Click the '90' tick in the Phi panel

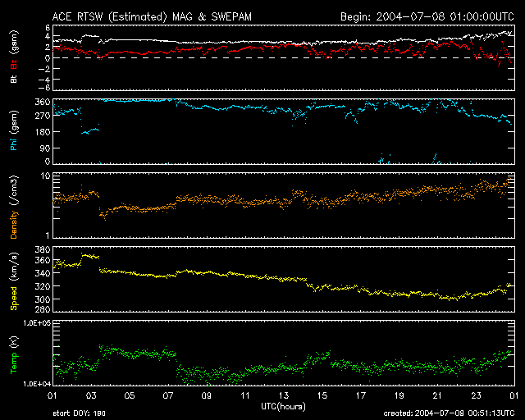45,148
